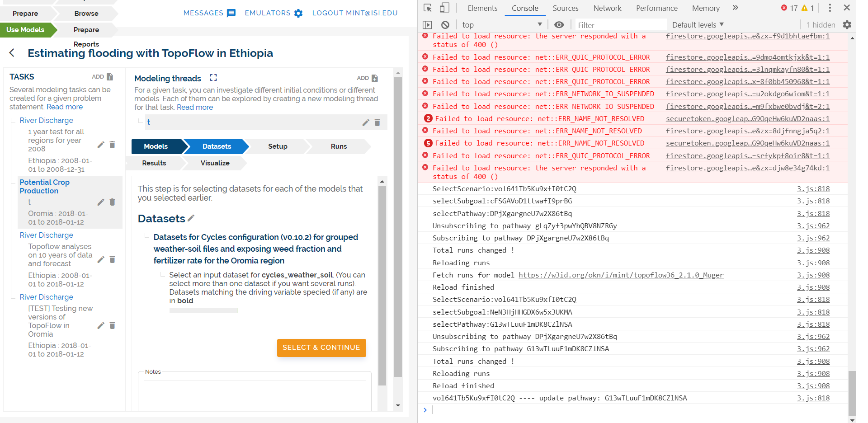Open the Messages inbox icon
The height and width of the screenshot is (423, 868).
tap(231, 13)
